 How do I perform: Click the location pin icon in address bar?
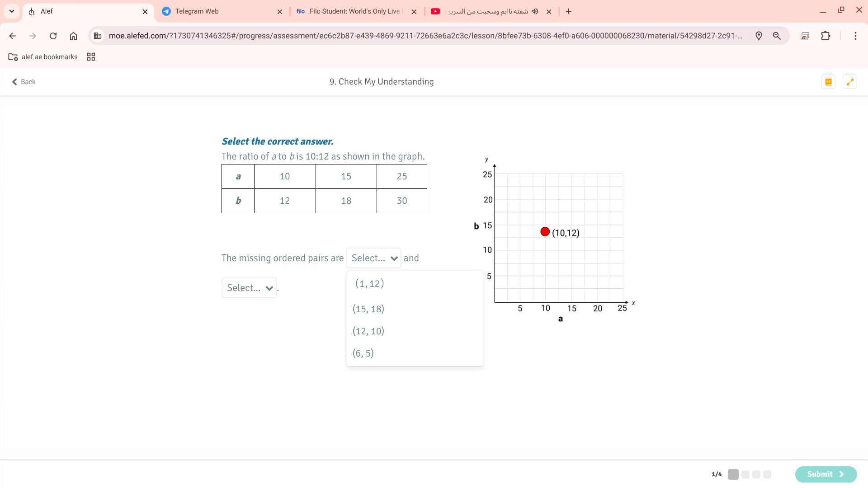(x=759, y=36)
